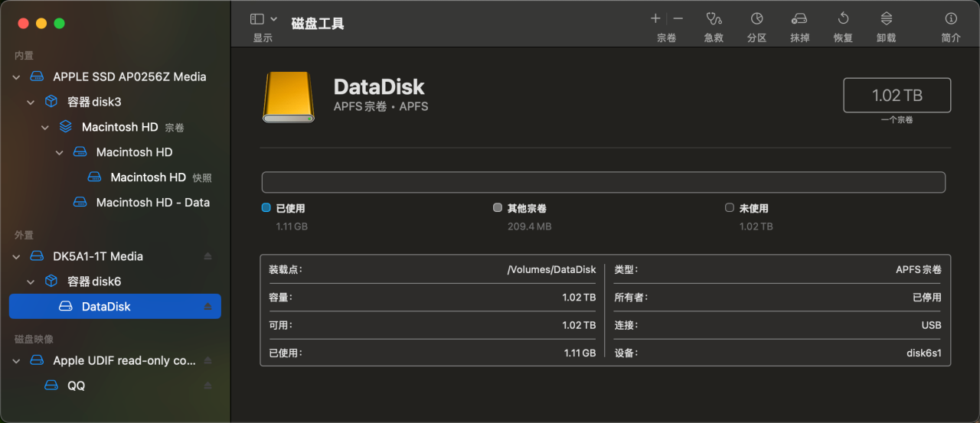
Task: Open the sidebar display (显示) dropdown
Action: [x=263, y=19]
